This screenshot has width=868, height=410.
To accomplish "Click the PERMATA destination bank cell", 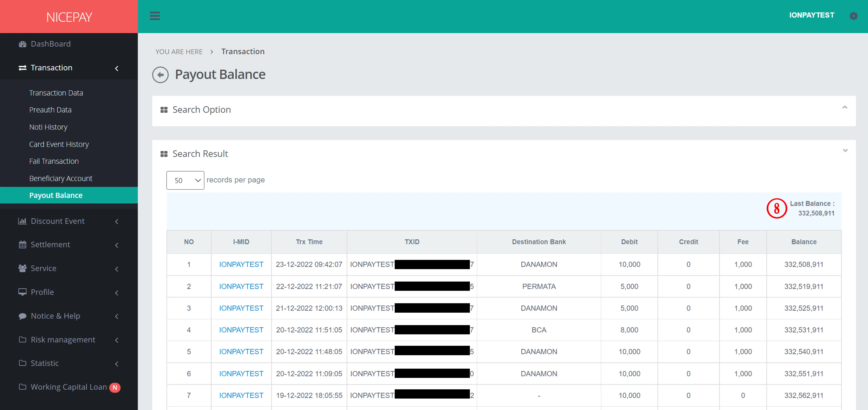I will [539, 287].
